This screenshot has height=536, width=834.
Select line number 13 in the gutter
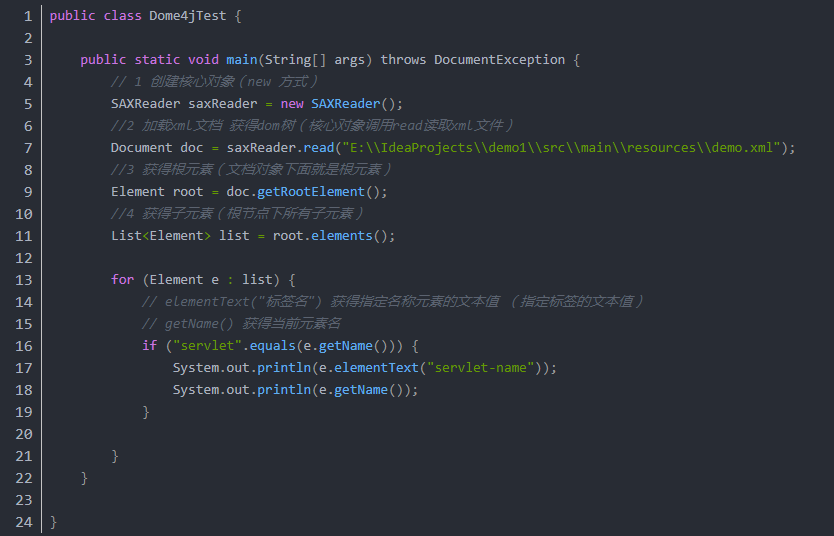click(x=25, y=280)
